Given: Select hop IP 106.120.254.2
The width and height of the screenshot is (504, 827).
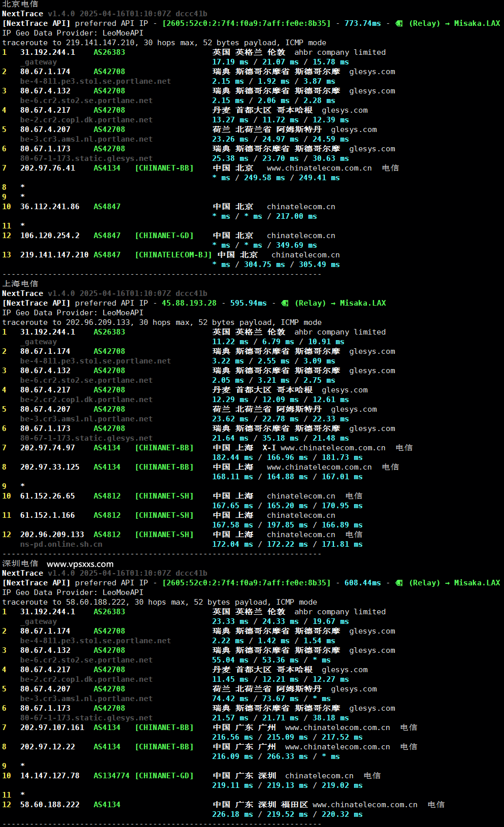Looking at the screenshot, I should point(50,236).
